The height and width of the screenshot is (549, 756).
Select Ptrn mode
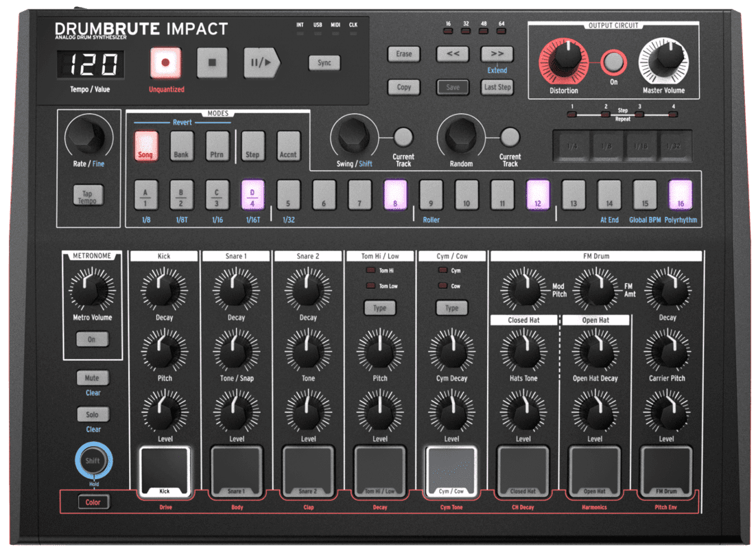217,146
